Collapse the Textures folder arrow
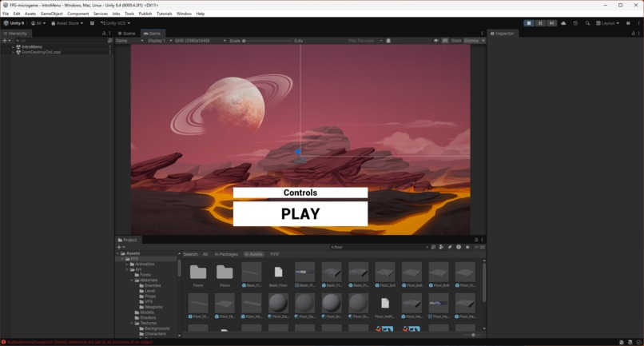 (133, 324)
